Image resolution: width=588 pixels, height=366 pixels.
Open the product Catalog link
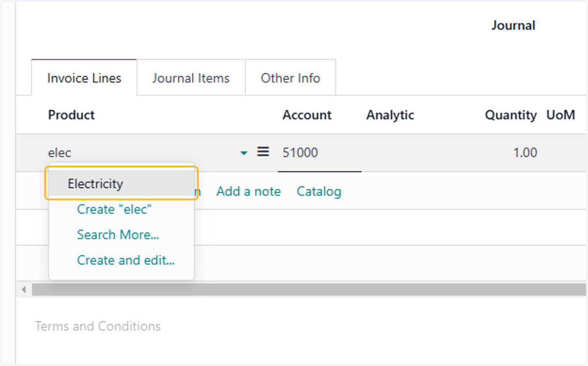(319, 191)
